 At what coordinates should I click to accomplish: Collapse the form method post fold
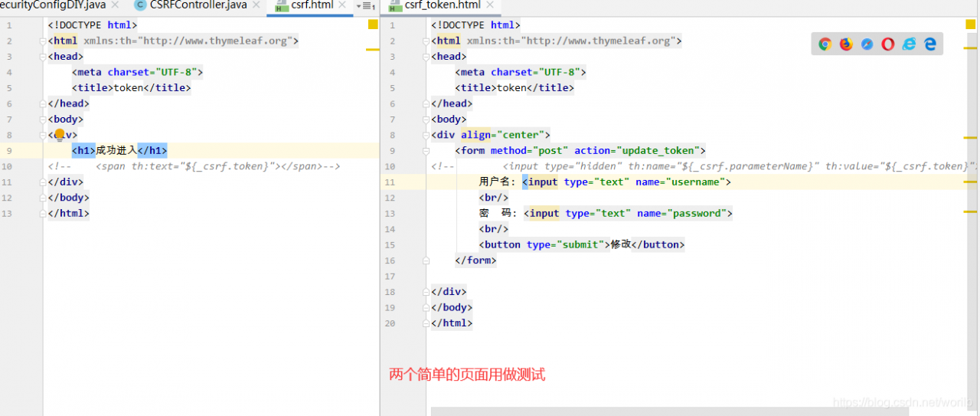(426, 150)
